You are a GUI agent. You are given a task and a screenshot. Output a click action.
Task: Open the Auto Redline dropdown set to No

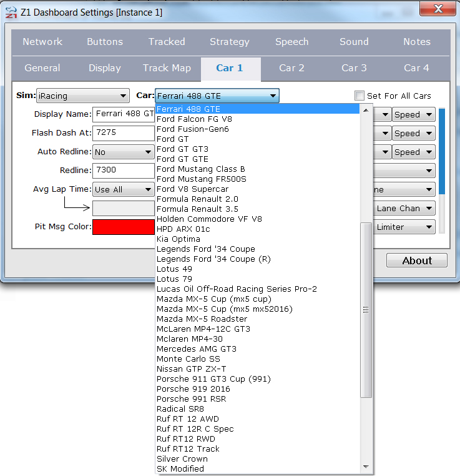pos(124,152)
